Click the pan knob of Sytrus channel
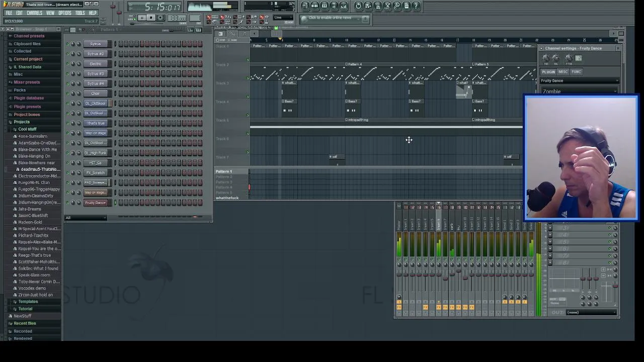The image size is (644, 362). 72,44
